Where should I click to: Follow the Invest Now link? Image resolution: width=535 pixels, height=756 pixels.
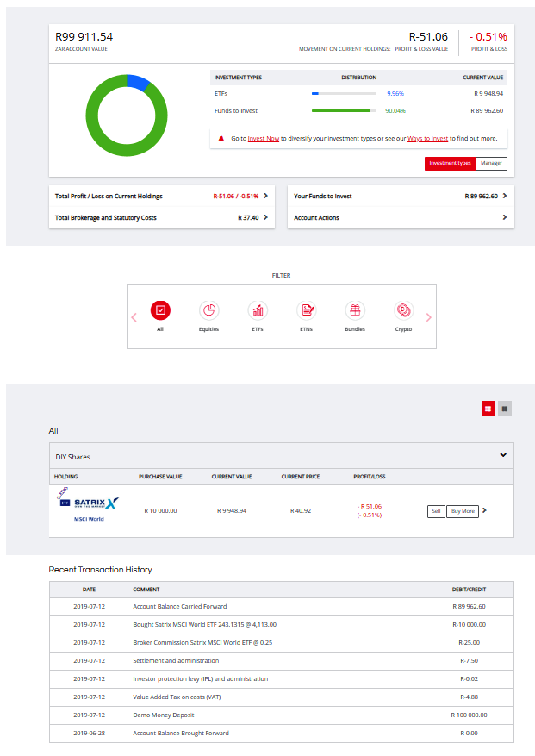pos(263,139)
